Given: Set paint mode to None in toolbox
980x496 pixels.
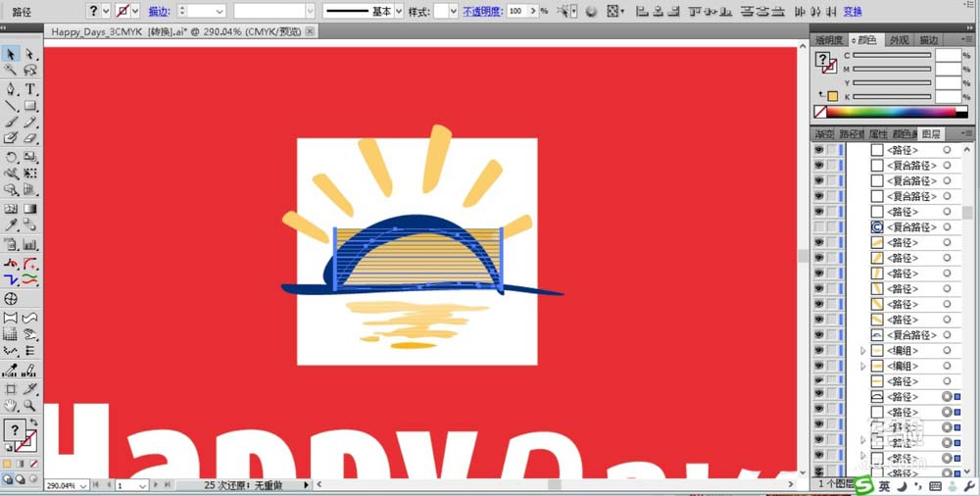Looking at the screenshot, I should pyautogui.click(x=33, y=464).
